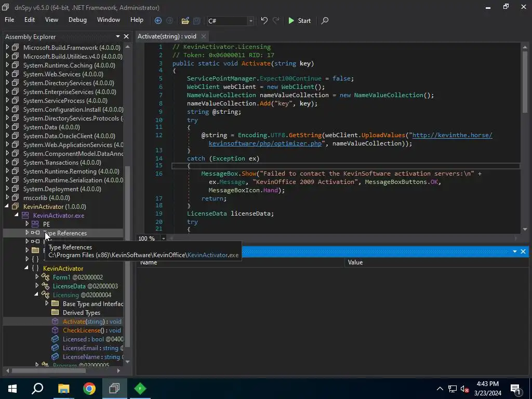Click the PE node icon
The height and width of the screenshot is (399, 532).
pos(35,224)
